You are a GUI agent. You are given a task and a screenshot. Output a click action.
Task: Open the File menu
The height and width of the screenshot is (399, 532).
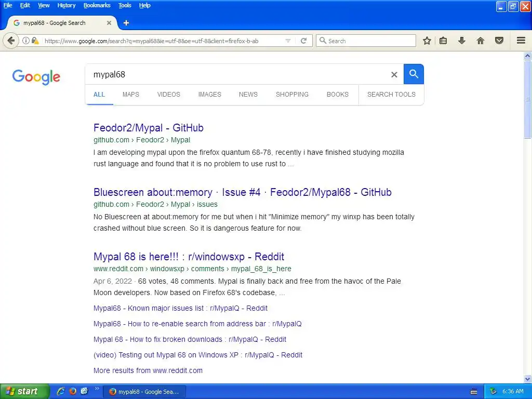pyautogui.click(x=8, y=5)
